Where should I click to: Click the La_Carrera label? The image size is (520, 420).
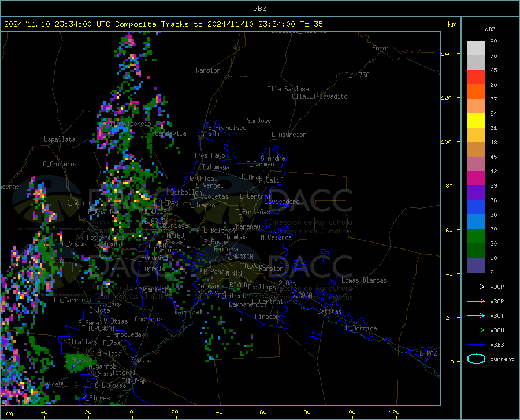click(x=71, y=300)
